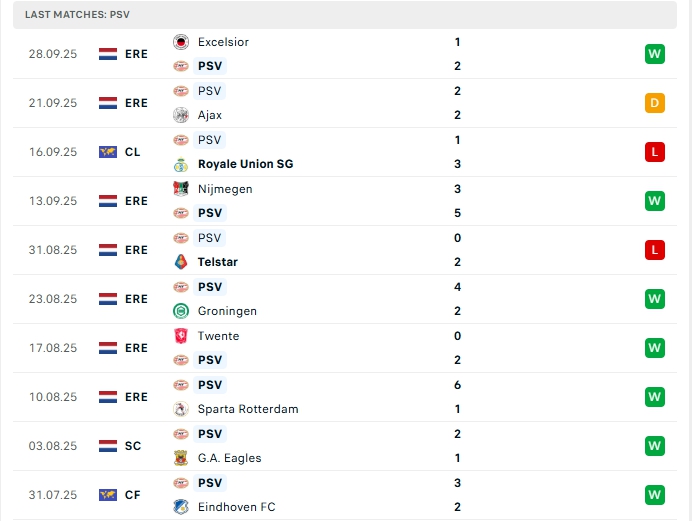Click the red L badge for Telstar match
Image resolution: width=692 pixels, height=521 pixels.
coord(655,250)
